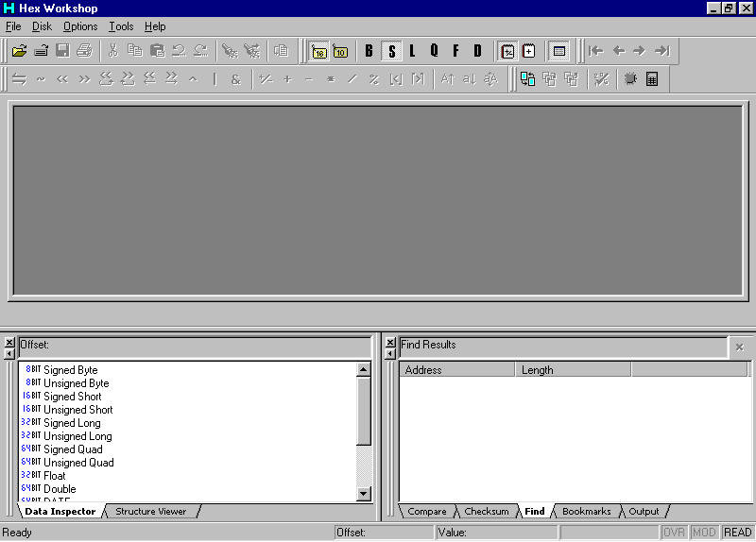Click the Byte Flip operation icon
The width and height of the screenshot is (756, 542).
(x=19, y=79)
